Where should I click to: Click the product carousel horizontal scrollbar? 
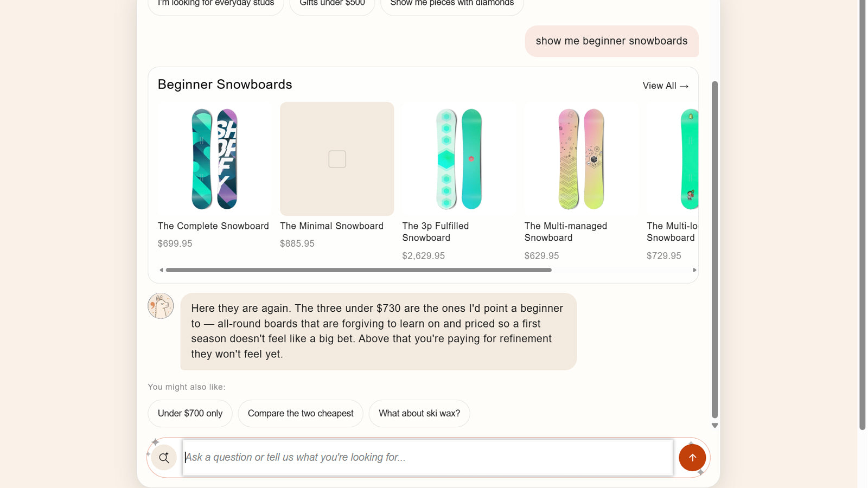(359, 270)
